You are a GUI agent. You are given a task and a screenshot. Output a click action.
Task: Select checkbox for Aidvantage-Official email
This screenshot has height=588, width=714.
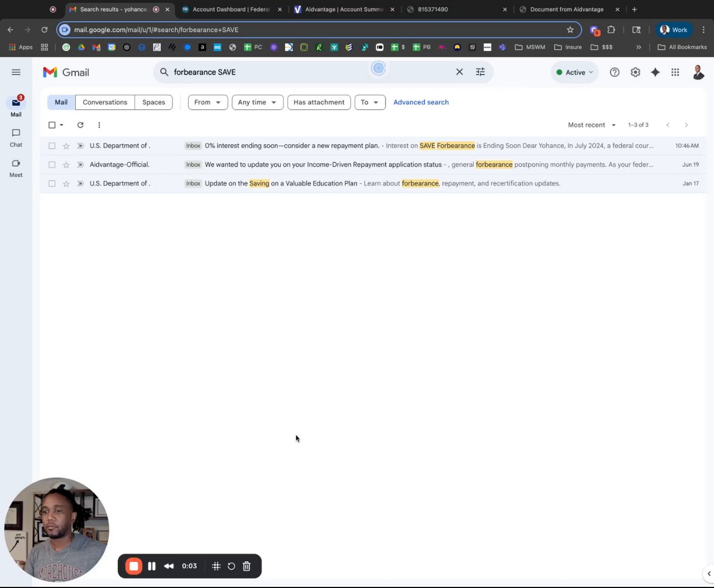coord(52,164)
